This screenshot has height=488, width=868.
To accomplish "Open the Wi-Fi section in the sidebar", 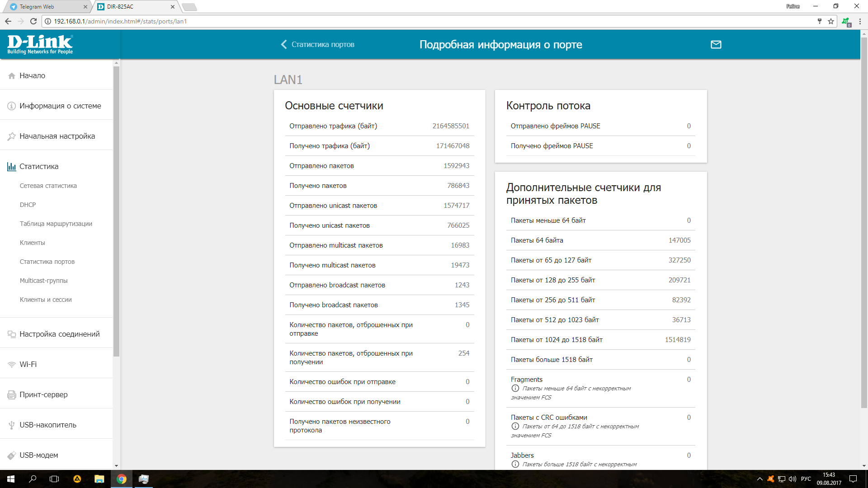I will click(x=28, y=364).
